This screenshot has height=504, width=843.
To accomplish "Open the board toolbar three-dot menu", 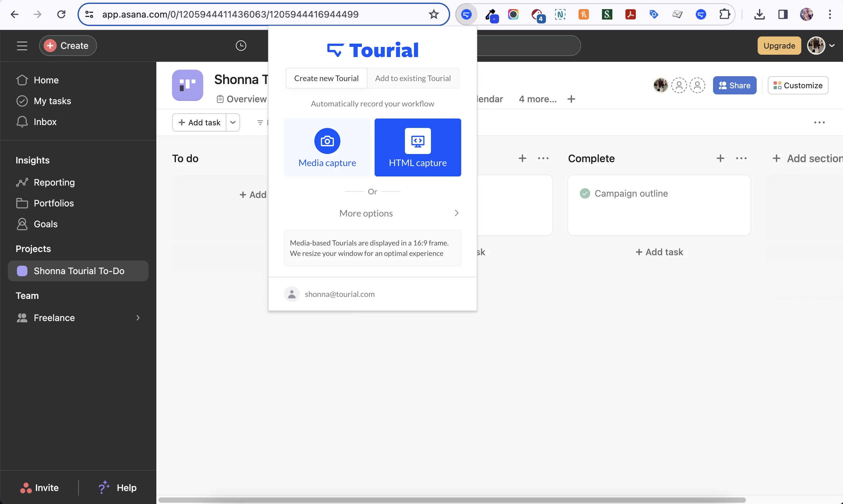I will [819, 122].
